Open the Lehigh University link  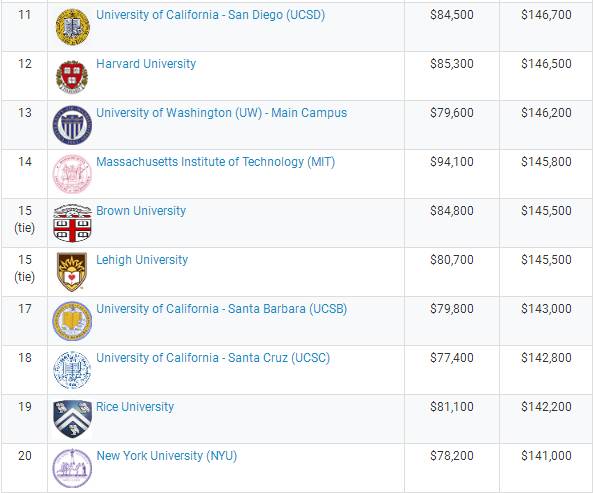(x=142, y=260)
